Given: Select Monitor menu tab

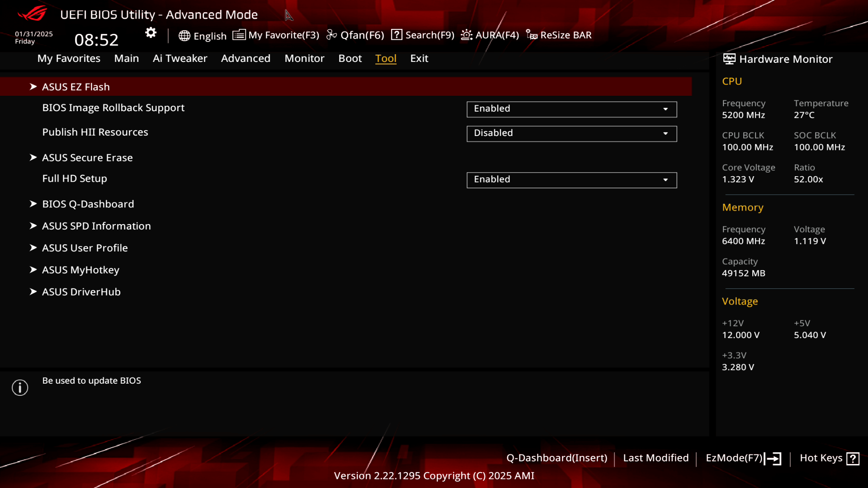Looking at the screenshot, I should (305, 58).
